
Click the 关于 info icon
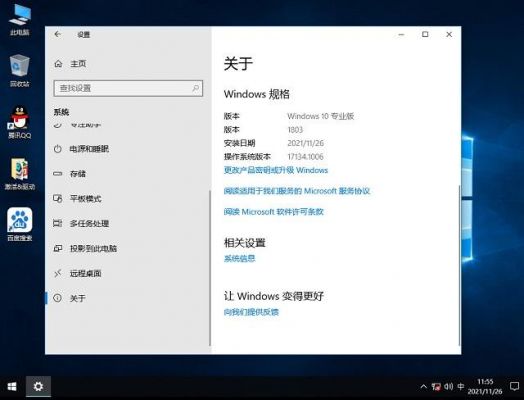point(58,298)
